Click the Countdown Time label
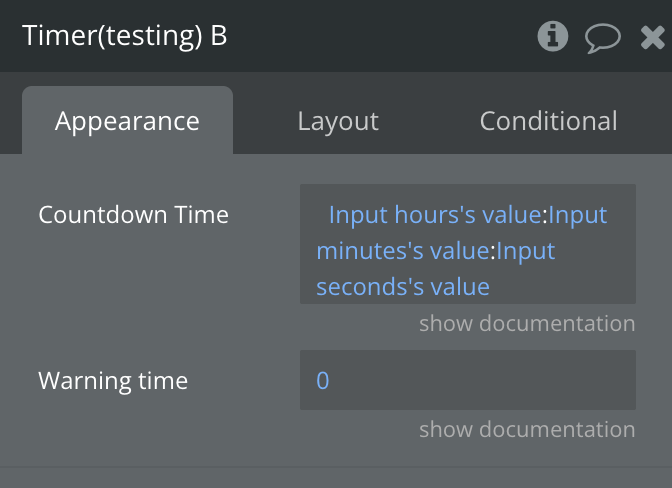672x488 pixels. tap(133, 215)
